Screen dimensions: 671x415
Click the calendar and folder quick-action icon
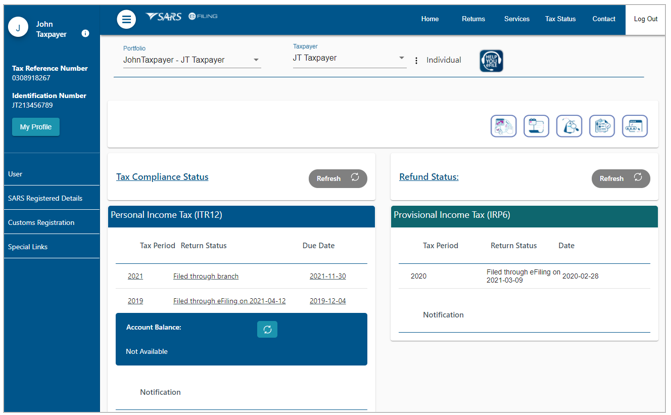[x=536, y=126]
